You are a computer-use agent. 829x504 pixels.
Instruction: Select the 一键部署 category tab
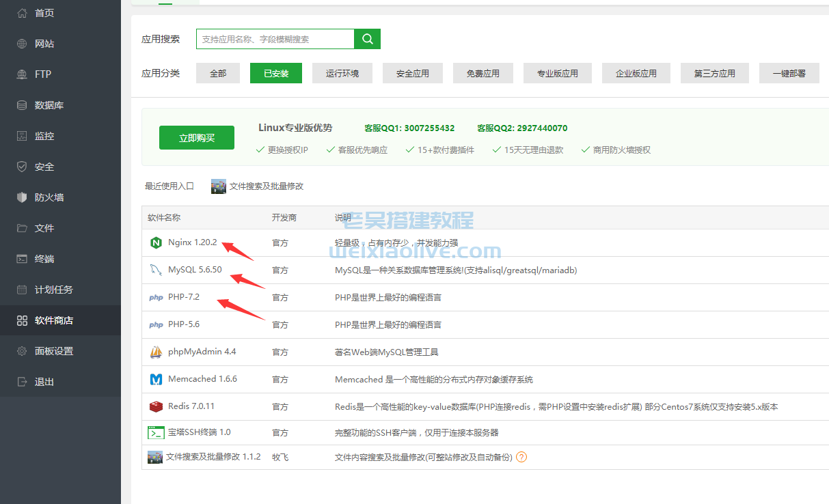789,73
